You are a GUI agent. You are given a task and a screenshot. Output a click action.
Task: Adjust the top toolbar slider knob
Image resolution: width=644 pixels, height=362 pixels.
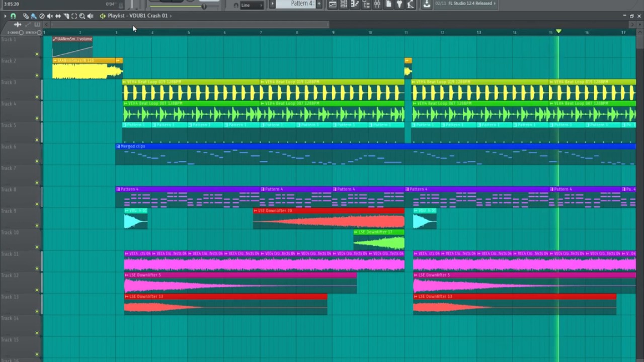click(204, 7)
